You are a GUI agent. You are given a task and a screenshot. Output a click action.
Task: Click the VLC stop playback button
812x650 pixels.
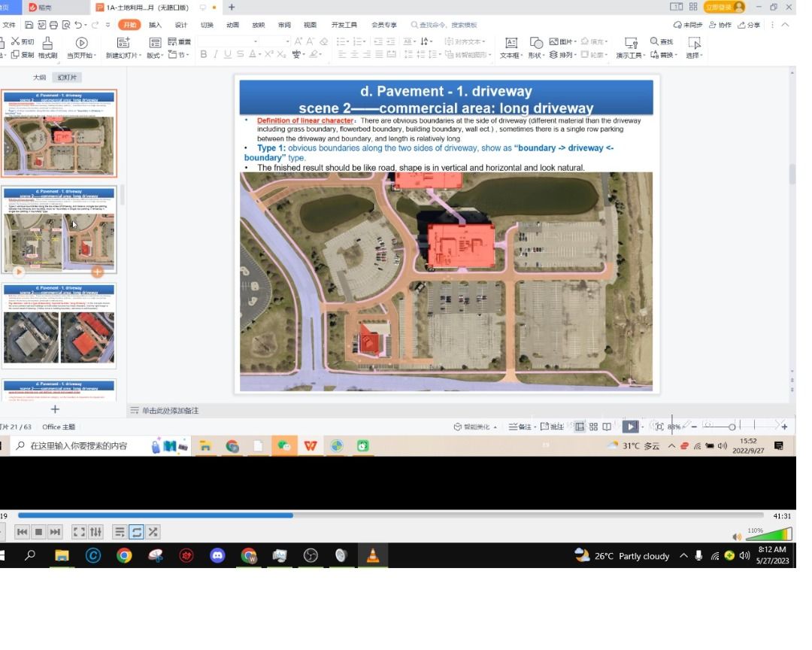click(x=39, y=532)
